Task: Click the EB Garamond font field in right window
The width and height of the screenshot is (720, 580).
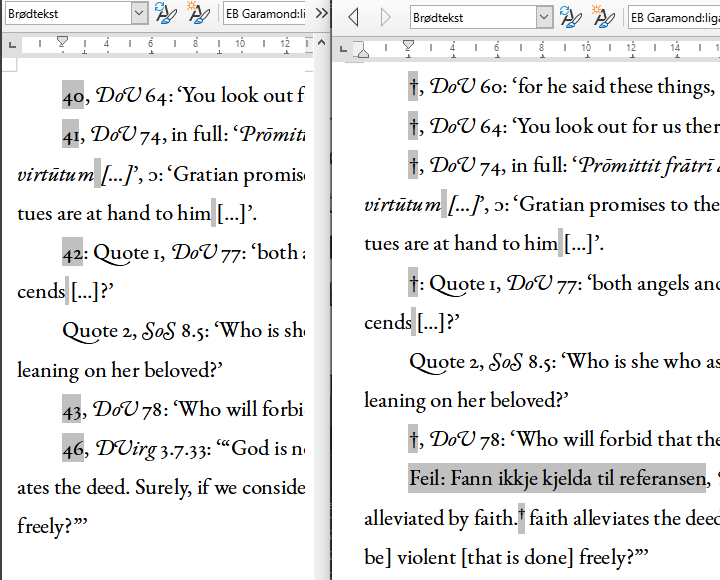Action: click(675, 17)
